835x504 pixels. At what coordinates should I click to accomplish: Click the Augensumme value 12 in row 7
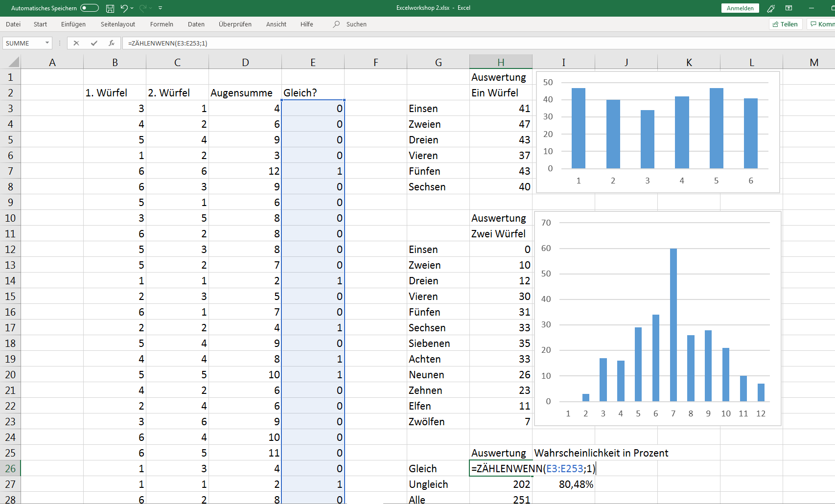[x=245, y=171]
